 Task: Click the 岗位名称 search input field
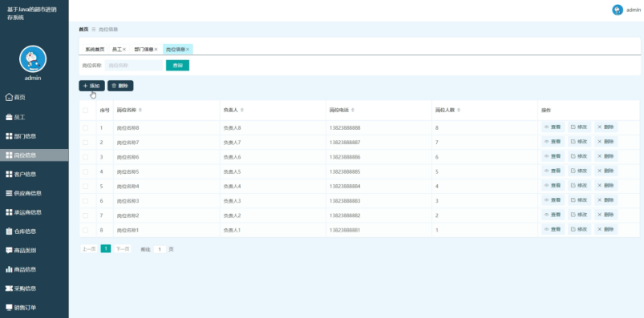[134, 65]
